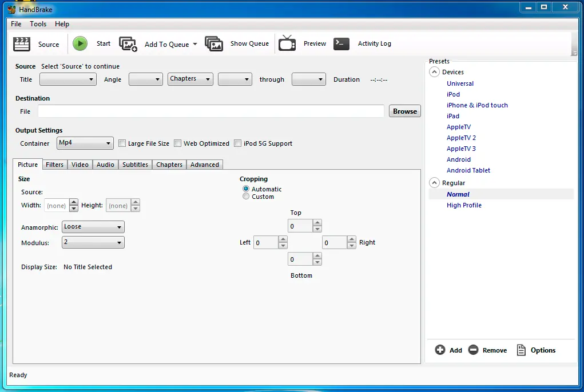Select the AppleTV 3 preset
Viewport: 584px width, 392px height.
pos(461,149)
